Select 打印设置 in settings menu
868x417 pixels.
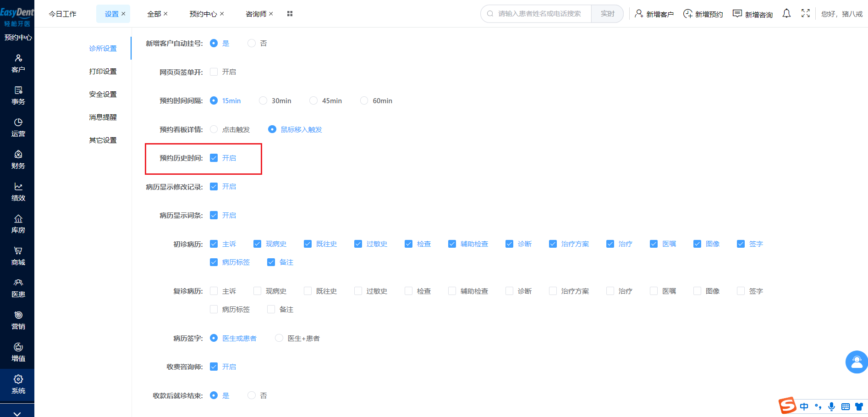(x=103, y=71)
